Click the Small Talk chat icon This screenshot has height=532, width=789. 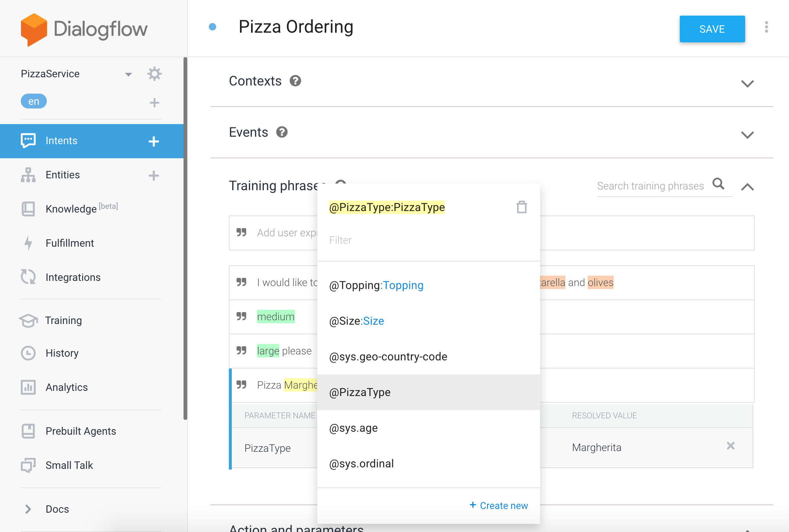(x=28, y=465)
